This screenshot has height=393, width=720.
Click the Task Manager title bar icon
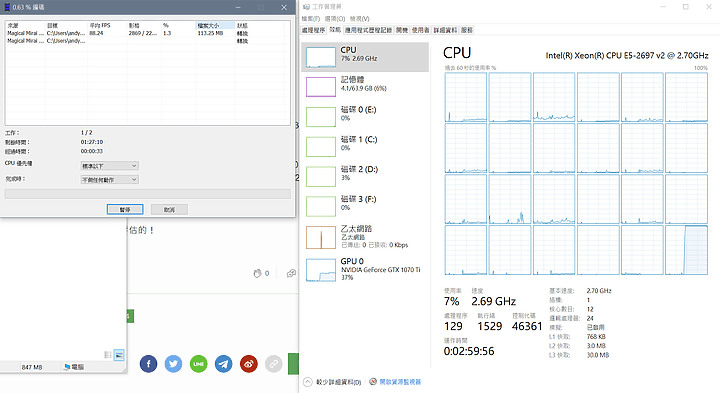[x=306, y=7]
